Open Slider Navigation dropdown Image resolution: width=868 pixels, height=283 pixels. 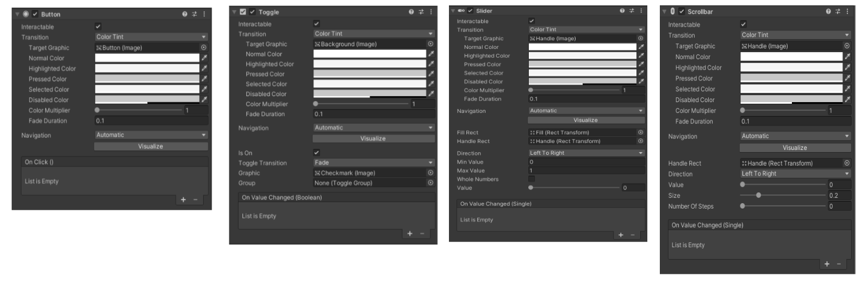pos(586,111)
